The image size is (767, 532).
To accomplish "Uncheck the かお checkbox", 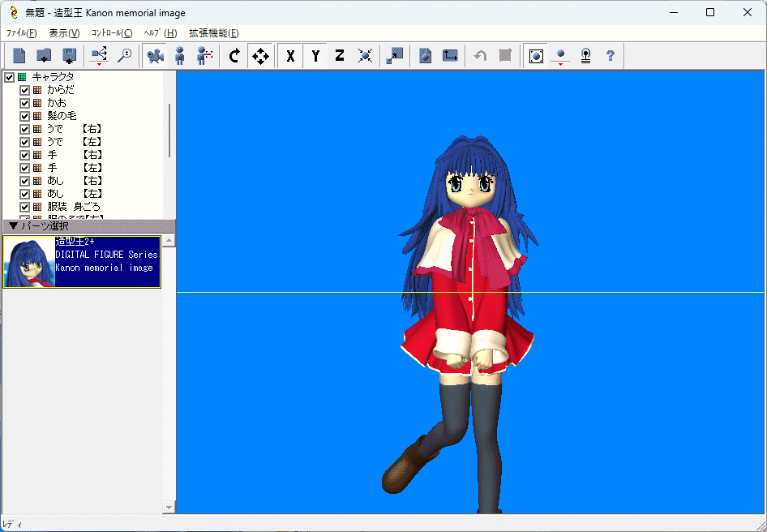I will click(24, 103).
